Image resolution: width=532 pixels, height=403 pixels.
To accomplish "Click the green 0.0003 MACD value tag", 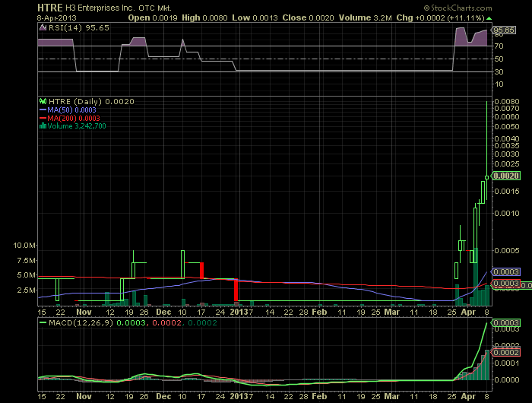I will (x=506, y=322).
